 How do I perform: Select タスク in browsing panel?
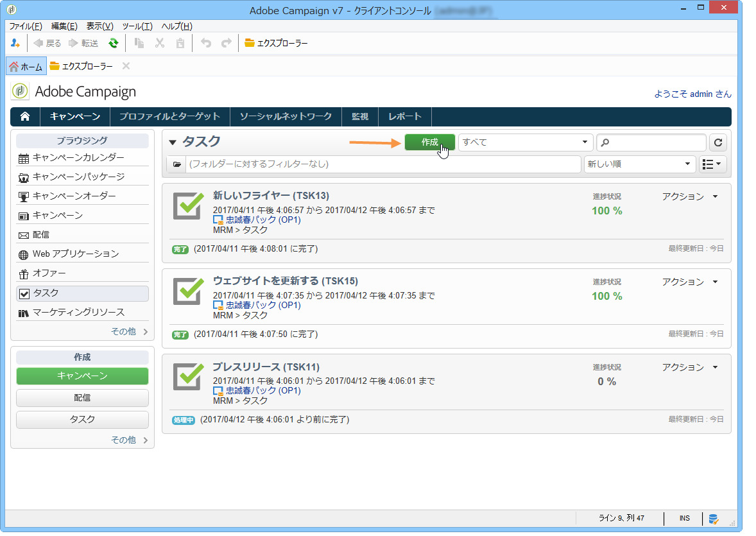(x=82, y=293)
